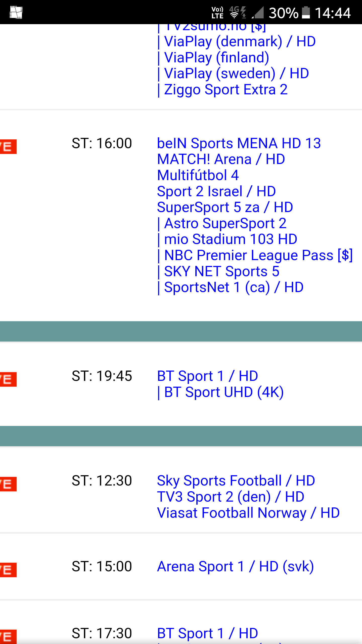Open beIN Sports MENA HD 13 link

(x=239, y=143)
